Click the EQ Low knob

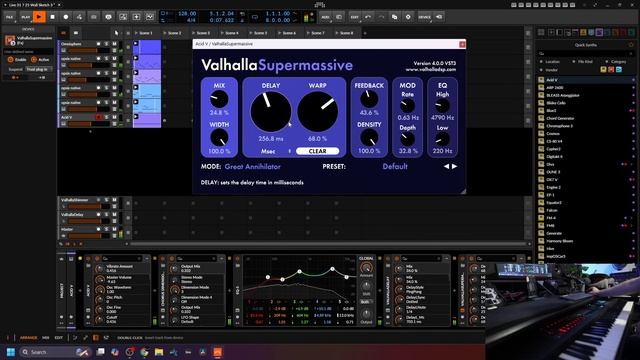pos(442,139)
